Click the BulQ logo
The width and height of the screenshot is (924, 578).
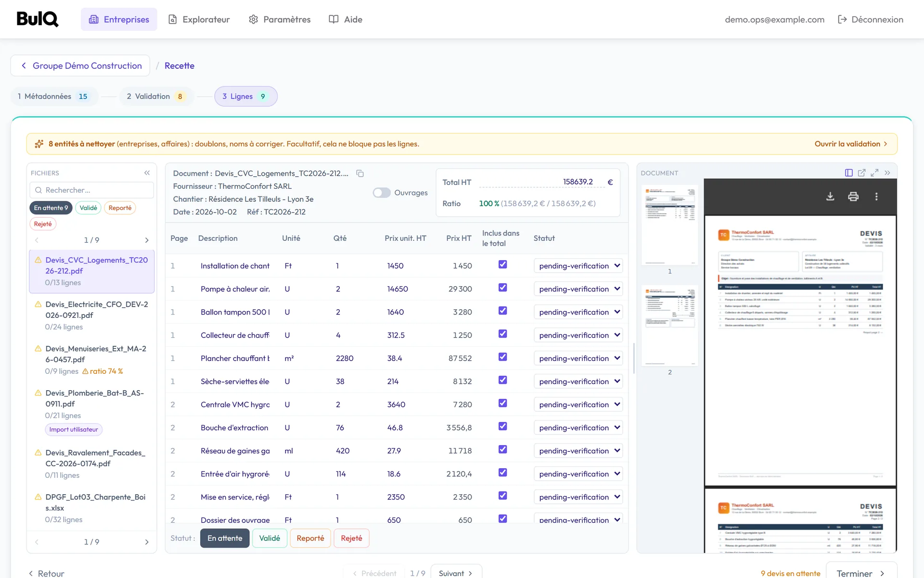[38, 19]
